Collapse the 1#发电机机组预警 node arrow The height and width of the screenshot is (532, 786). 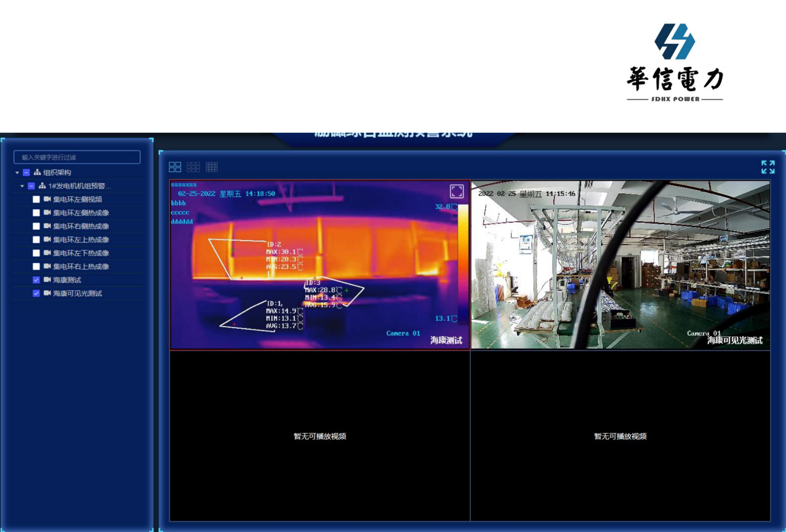[x=22, y=186]
